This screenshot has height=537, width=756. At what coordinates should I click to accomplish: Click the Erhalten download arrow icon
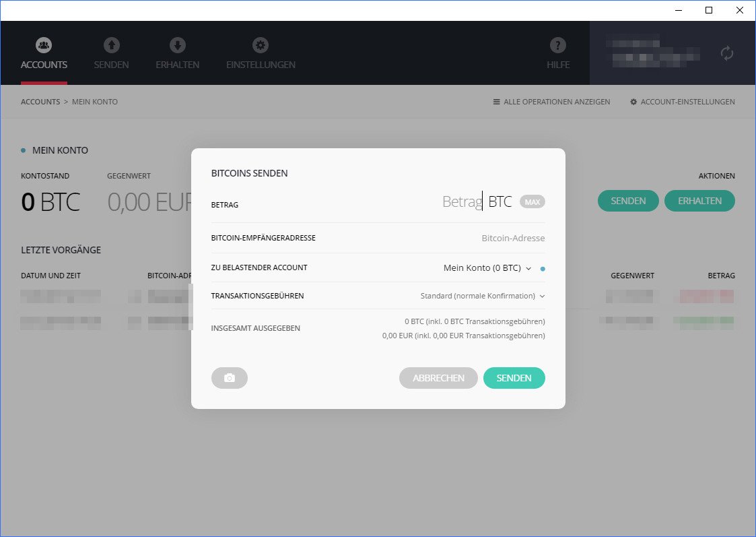(178, 45)
